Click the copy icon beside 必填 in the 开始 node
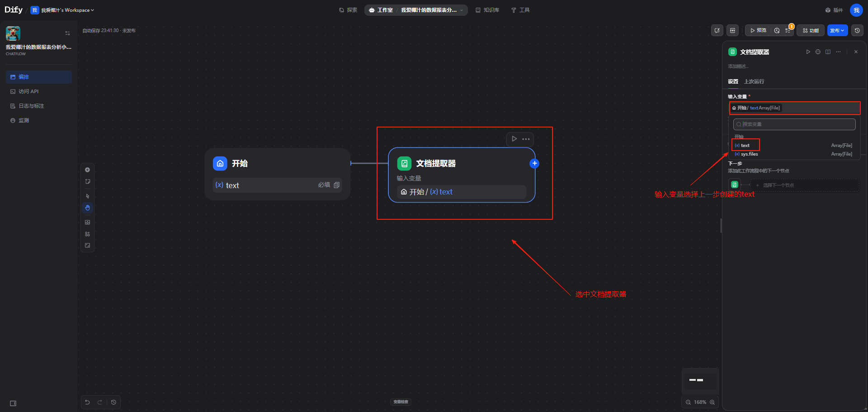Image resolution: width=868 pixels, height=412 pixels. [336, 185]
